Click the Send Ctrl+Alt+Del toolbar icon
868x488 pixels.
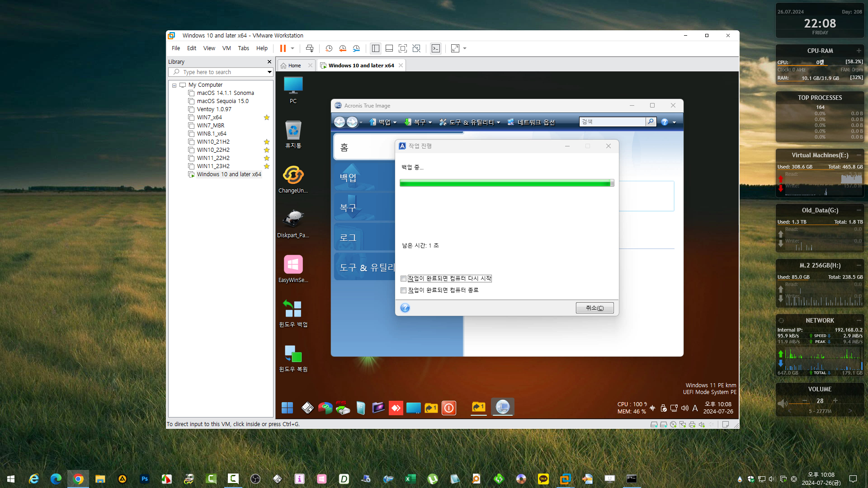click(310, 48)
